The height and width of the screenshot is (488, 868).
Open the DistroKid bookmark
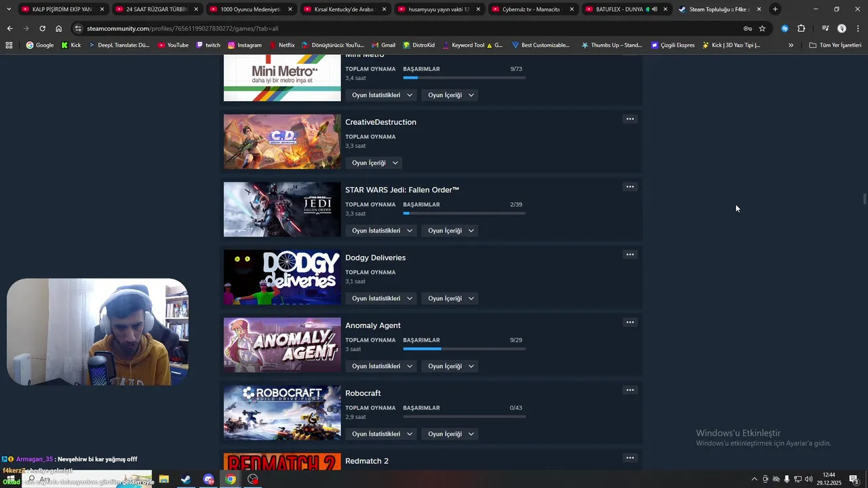[418, 45]
